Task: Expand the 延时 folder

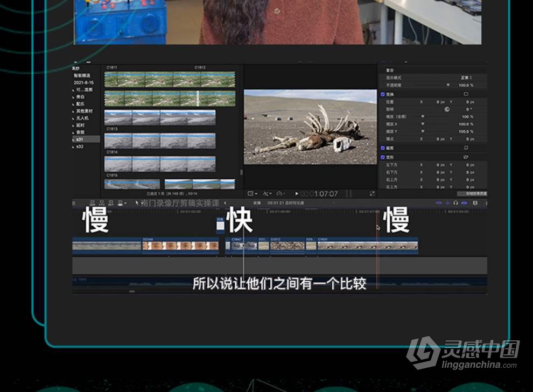Action: [73, 125]
